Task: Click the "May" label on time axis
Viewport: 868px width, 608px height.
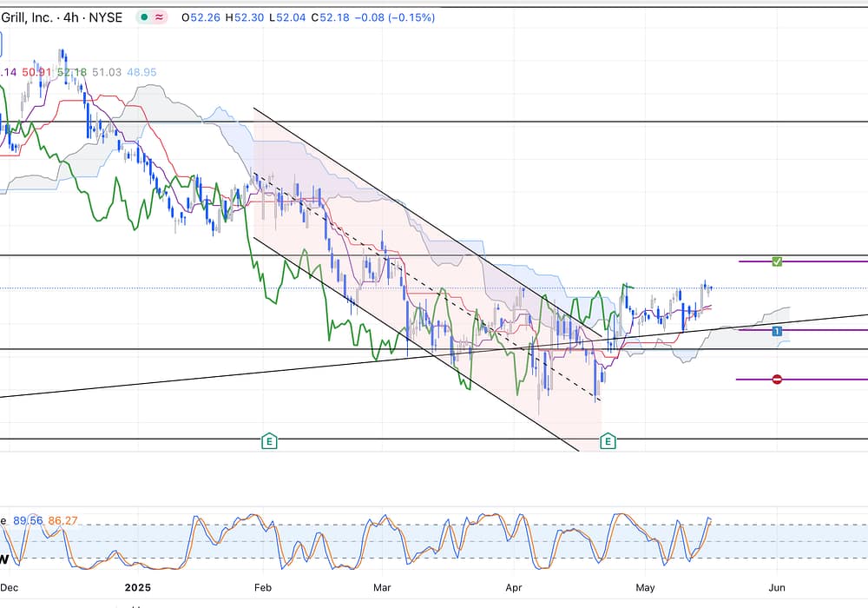Action: point(647,587)
